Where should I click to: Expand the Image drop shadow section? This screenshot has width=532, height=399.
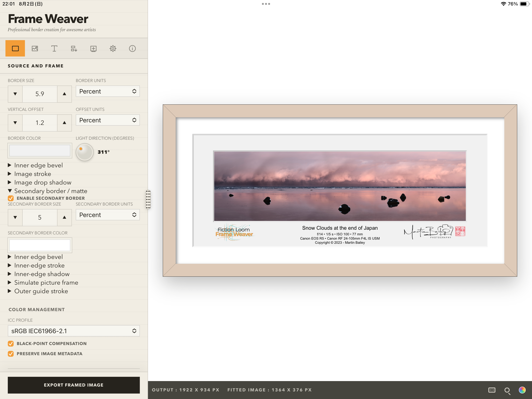[x=40, y=182]
